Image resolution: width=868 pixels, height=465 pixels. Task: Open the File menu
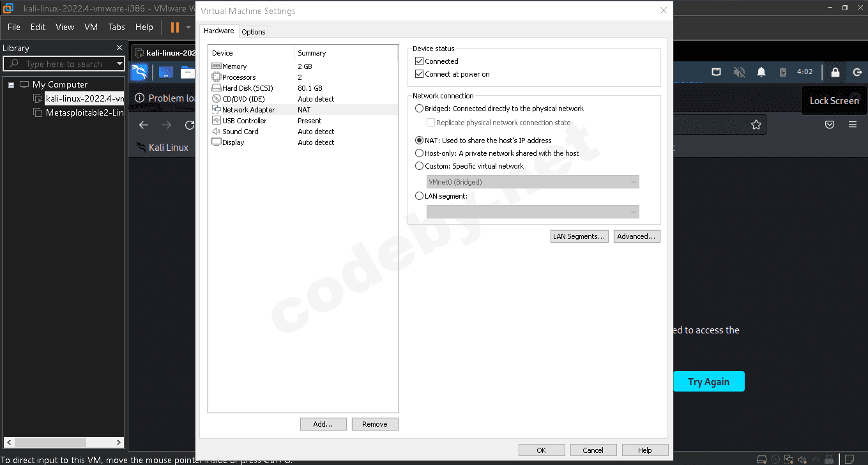pyautogui.click(x=14, y=27)
